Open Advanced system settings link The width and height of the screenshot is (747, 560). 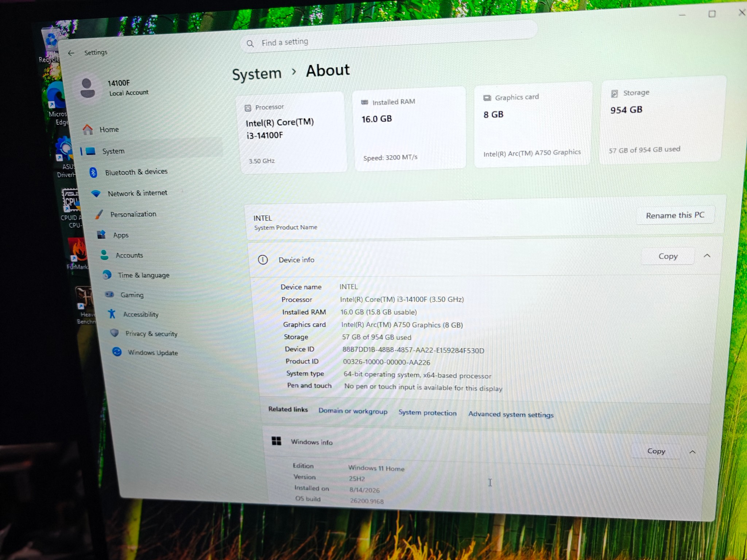(x=511, y=414)
